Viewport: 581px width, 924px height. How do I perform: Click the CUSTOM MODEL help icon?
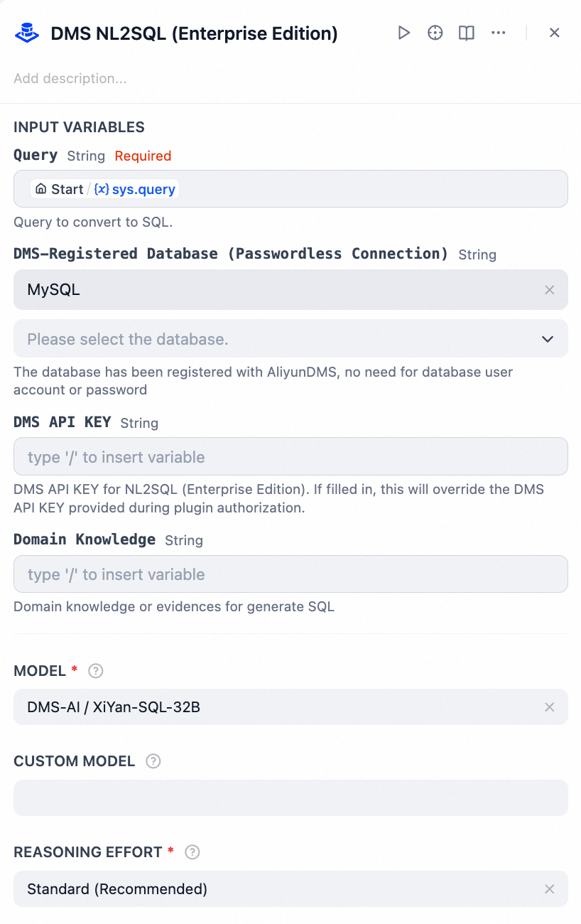tap(153, 761)
